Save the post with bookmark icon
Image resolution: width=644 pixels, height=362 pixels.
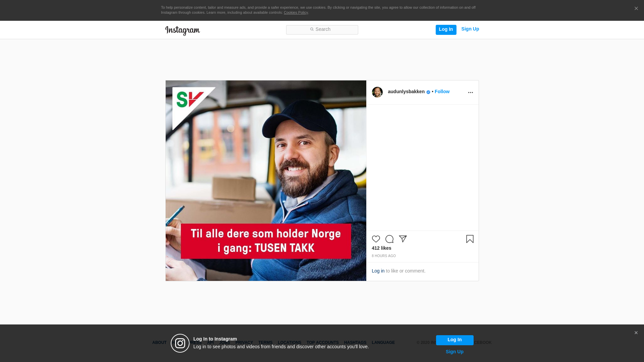(470, 239)
